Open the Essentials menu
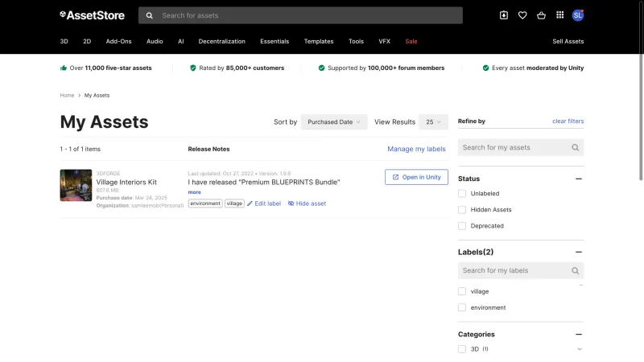This screenshot has height=362, width=644. 275,42
